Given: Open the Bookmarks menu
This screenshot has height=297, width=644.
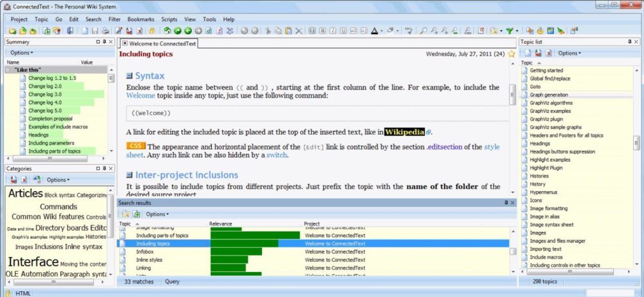Looking at the screenshot, I should tap(141, 19).
